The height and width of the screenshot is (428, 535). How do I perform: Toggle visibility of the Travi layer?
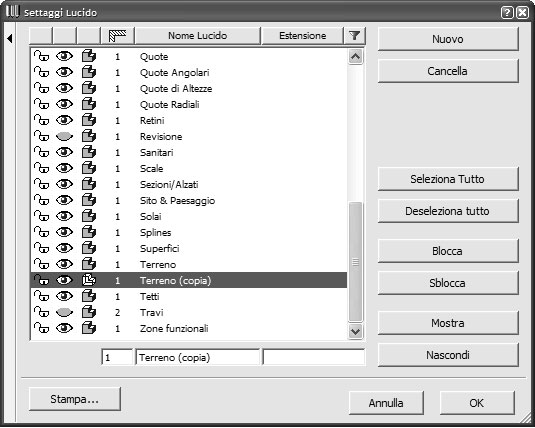64,312
